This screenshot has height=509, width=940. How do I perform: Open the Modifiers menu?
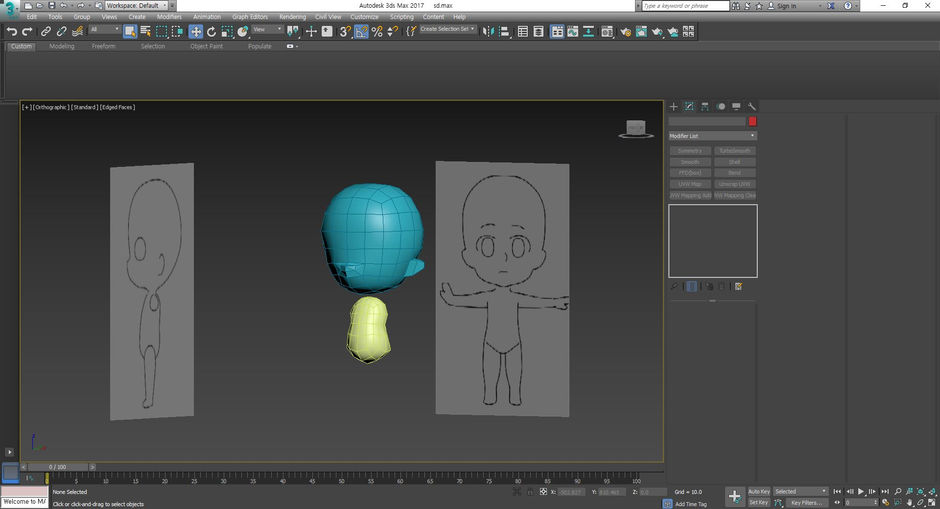click(x=169, y=17)
